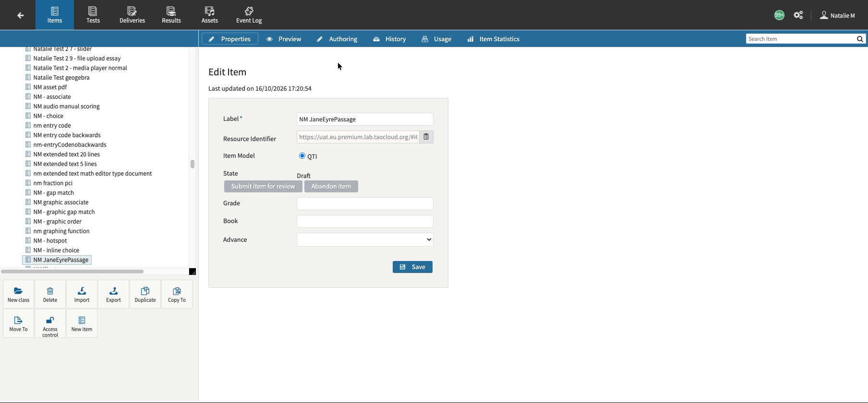
Task: Click Submit item for review
Action: click(263, 186)
